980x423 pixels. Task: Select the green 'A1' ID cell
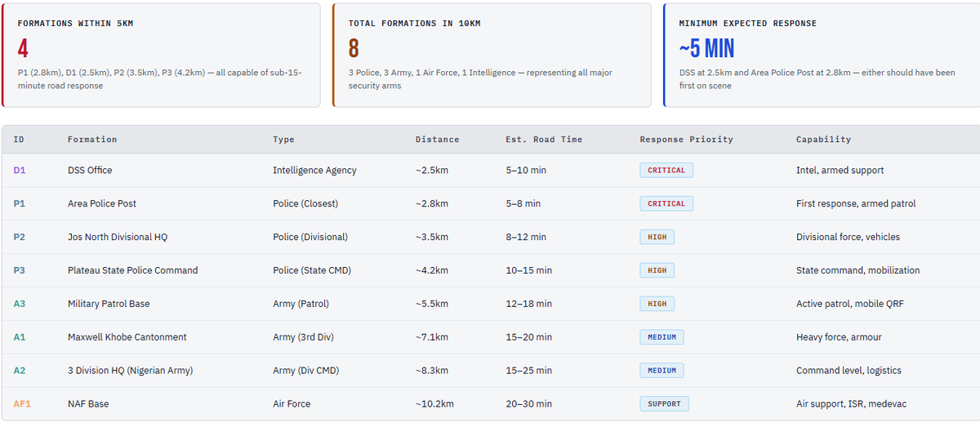point(20,337)
